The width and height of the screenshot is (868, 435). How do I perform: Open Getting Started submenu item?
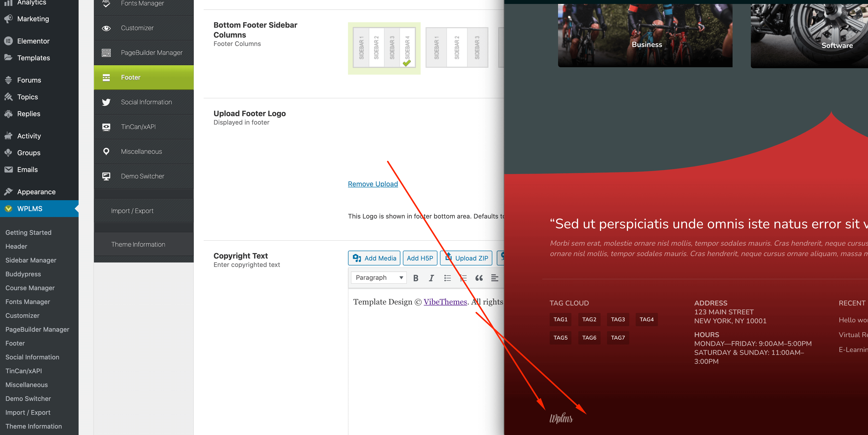point(29,233)
